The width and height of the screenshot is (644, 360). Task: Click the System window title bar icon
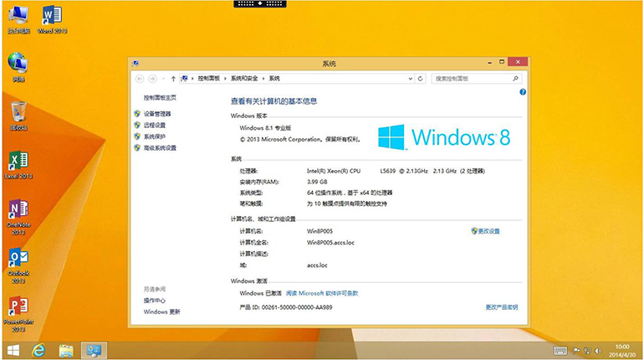pos(135,64)
